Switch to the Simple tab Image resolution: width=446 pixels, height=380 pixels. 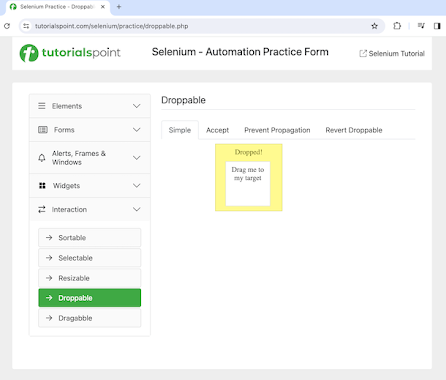click(x=180, y=130)
